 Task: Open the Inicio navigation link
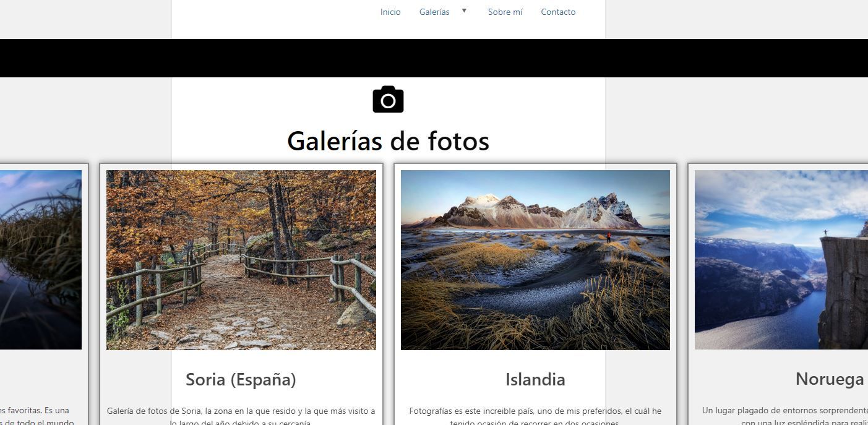390,12
